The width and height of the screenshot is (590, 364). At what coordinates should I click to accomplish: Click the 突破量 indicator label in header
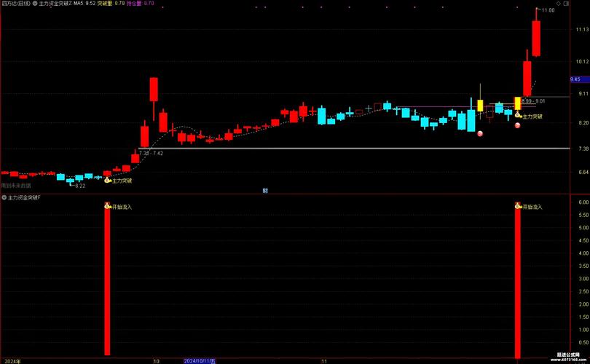tap(106, 4)
